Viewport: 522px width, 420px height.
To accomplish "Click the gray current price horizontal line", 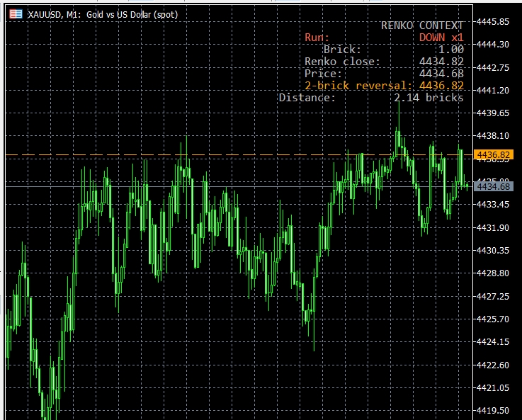I will tap(239, 187).
